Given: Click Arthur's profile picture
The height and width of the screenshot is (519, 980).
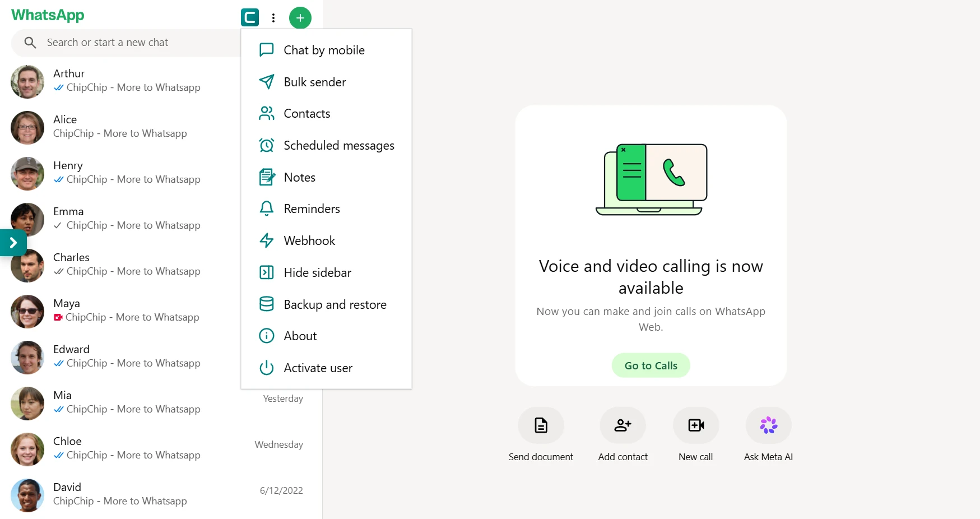Looking at the screenshot, I should [x=27, y=82].
